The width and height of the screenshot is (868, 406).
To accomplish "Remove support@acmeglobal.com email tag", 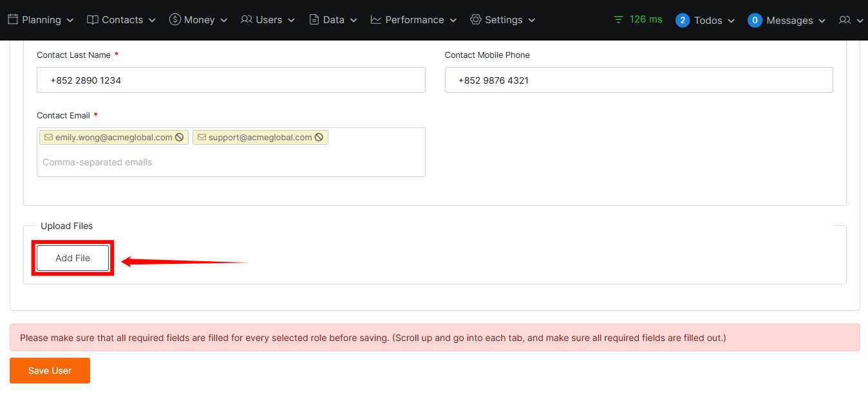I will (x=319, y=137).
